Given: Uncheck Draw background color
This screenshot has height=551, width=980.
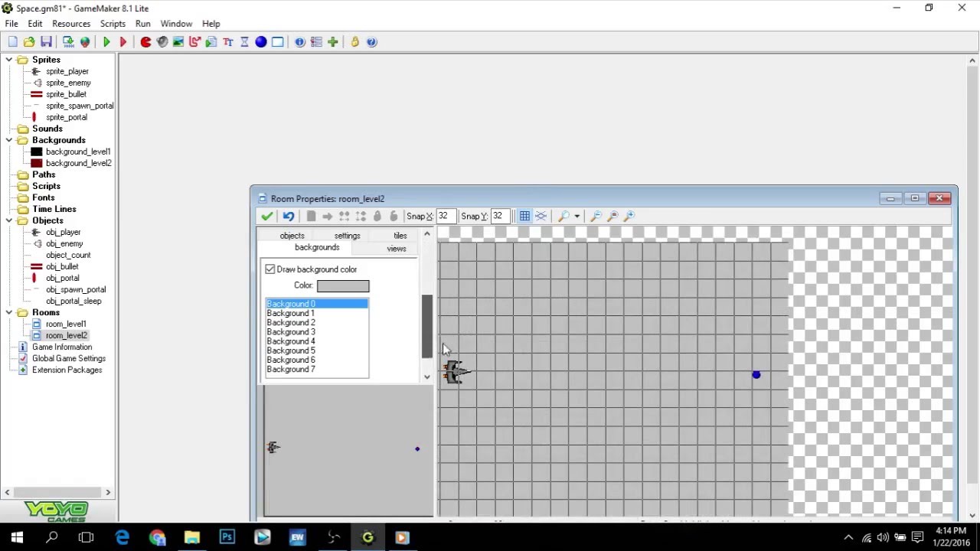Looking at the screenshot, I should 270,269.
